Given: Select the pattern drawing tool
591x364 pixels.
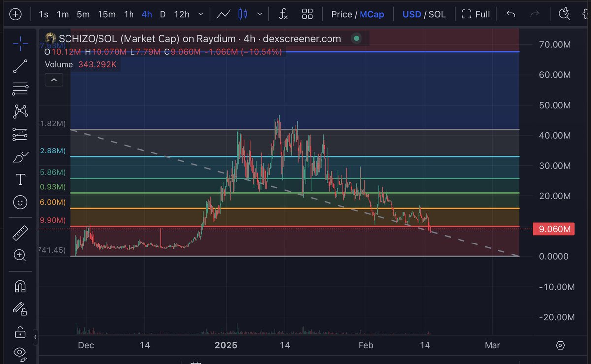Looking at the screenshot, I should coord(20,112).
